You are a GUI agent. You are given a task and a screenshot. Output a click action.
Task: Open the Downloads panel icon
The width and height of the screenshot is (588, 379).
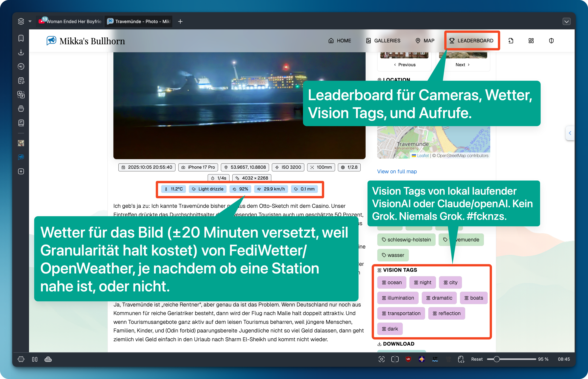point(21,52)
